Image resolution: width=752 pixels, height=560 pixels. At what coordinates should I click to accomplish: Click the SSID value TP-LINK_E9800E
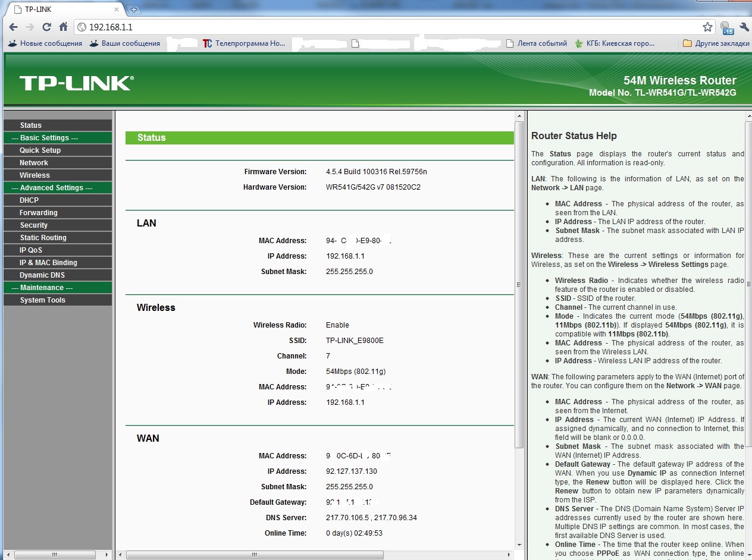pos(355,341)
